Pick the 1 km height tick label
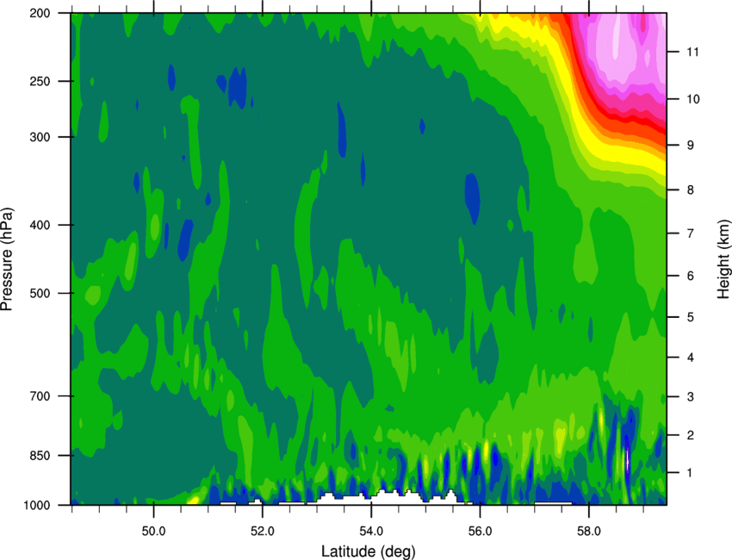This screenshot has height=560, width=732. tap(690, 473)
